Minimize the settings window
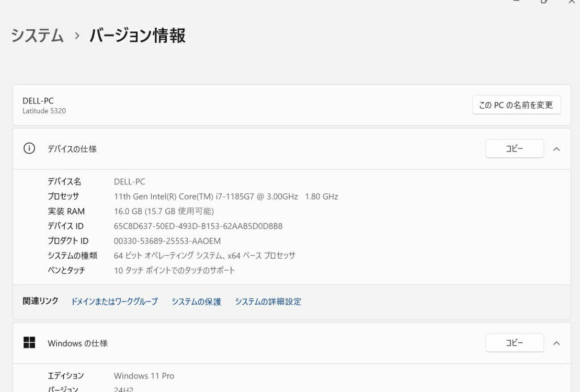This screenshot has width=580, height=392. tap(517, 2)
